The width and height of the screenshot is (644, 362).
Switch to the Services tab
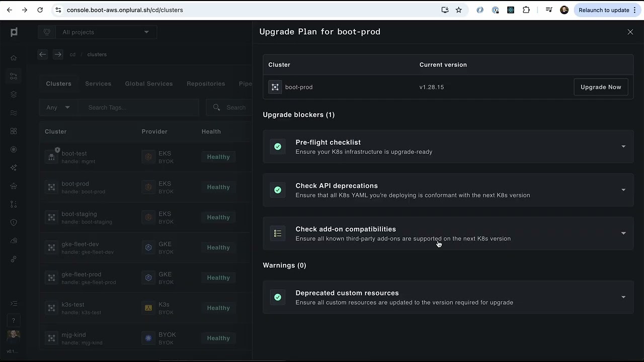pyautogui.click(x=98, y=83)
